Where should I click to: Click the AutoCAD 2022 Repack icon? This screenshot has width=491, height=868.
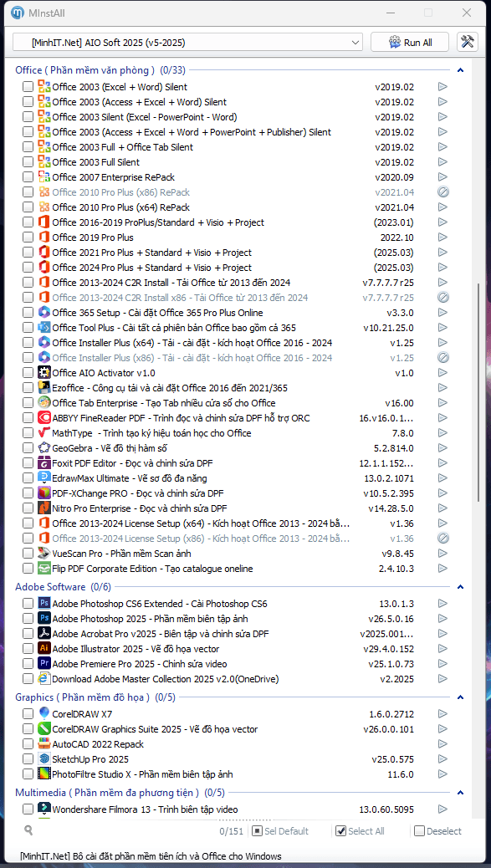[43, 744]
